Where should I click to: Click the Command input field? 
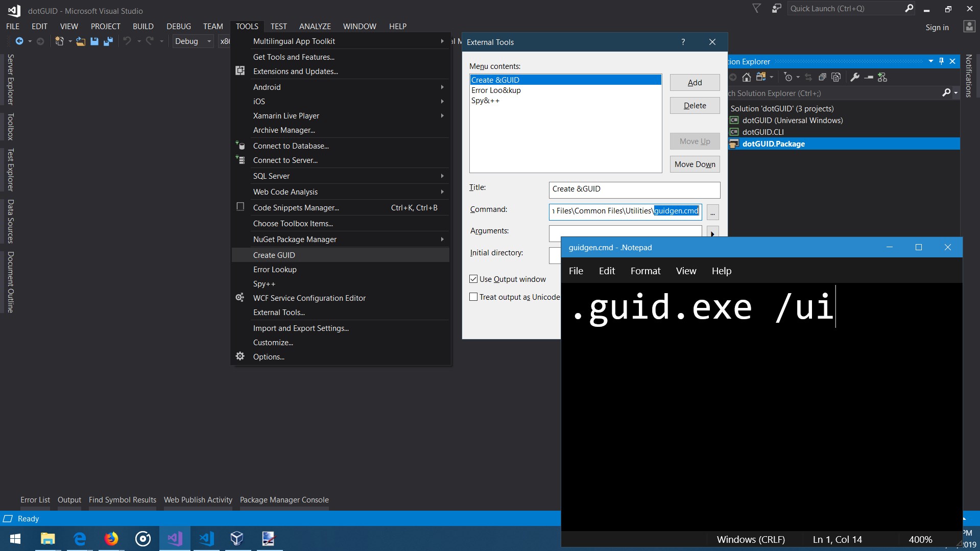click(626, 211)
